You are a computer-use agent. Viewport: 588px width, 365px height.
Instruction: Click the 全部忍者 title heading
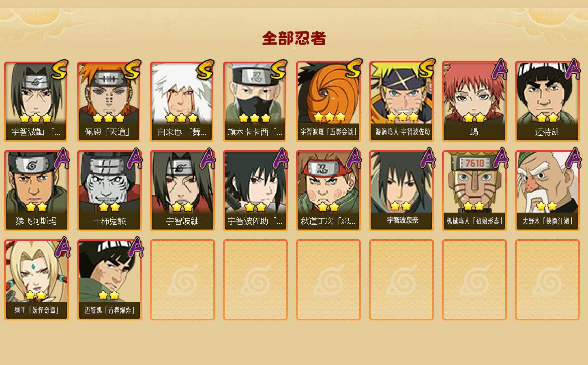click(294, 38)
